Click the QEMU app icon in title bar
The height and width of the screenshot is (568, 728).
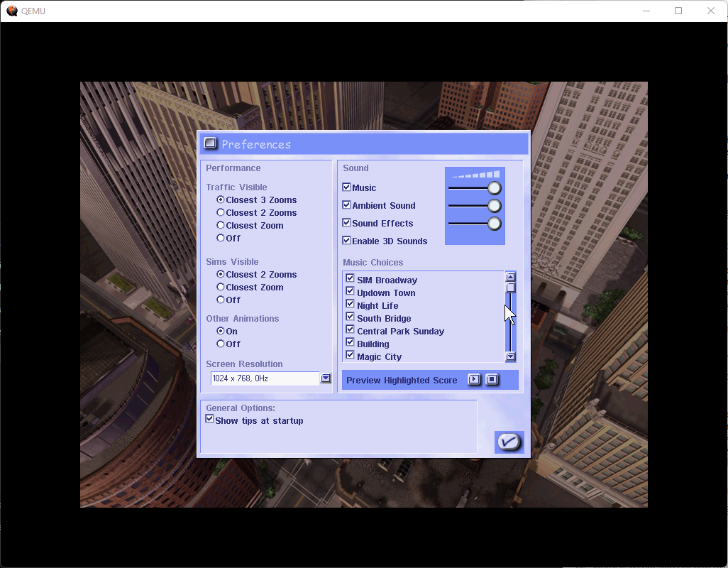point(12,11)
